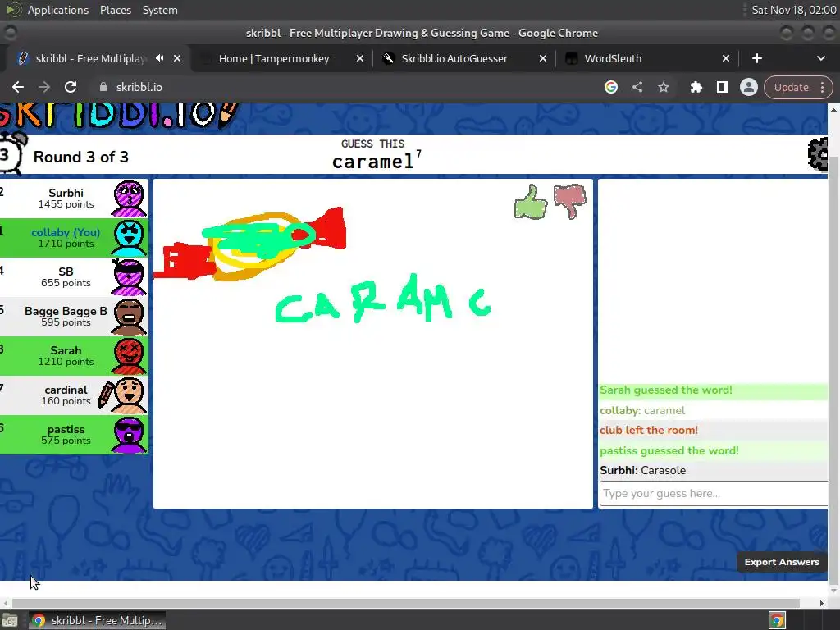This screenshot has height=630, width=840.
Task: Close the Tampermonkey tab
Action: point(360,58)
